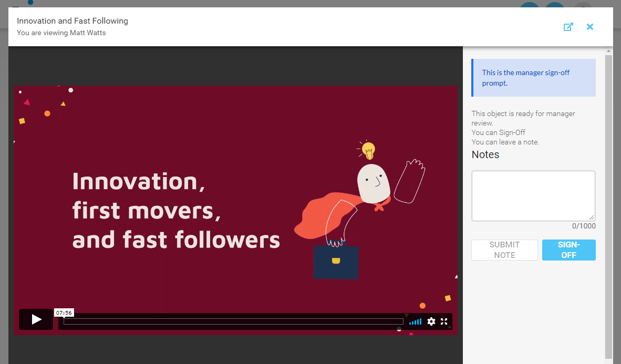
Task: Click the side panel vertical scrollbar thumb
Action: [x=608, y=205]
